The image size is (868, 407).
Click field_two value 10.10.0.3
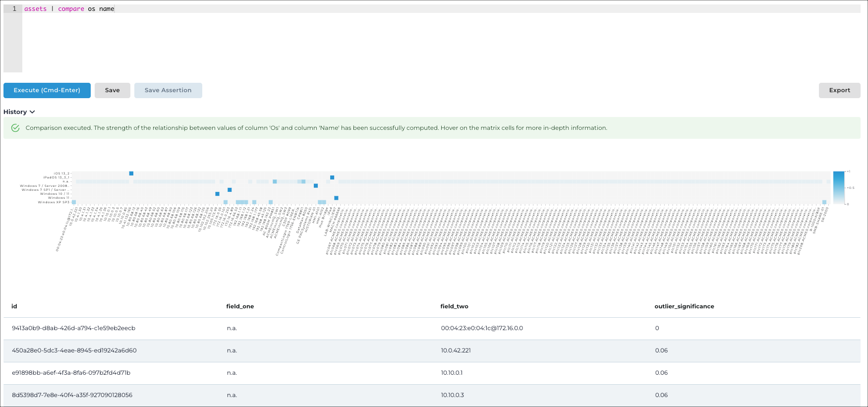[x=452, y=395]
